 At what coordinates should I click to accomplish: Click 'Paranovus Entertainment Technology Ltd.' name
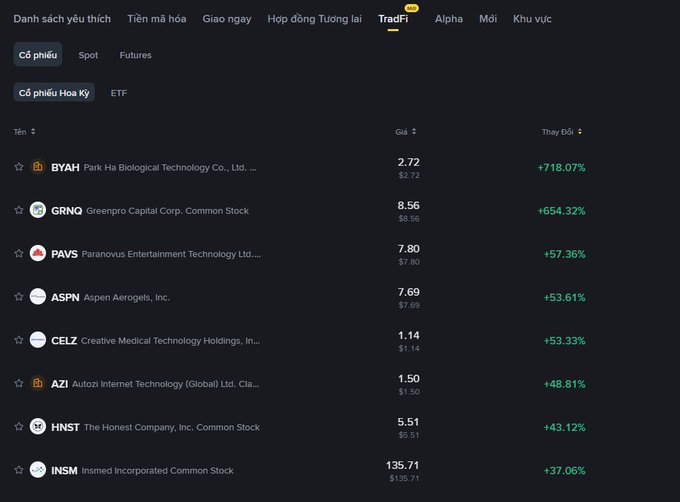point(171,254)
